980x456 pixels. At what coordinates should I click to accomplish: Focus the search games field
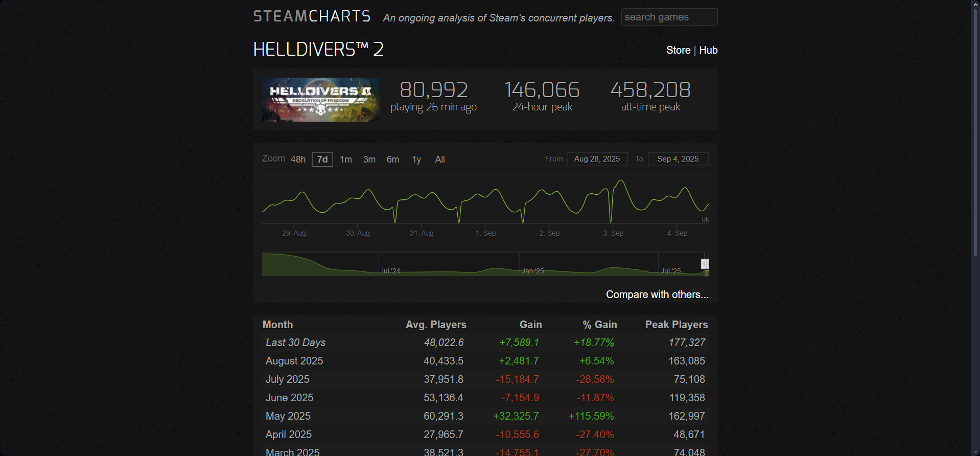point(669,17)
